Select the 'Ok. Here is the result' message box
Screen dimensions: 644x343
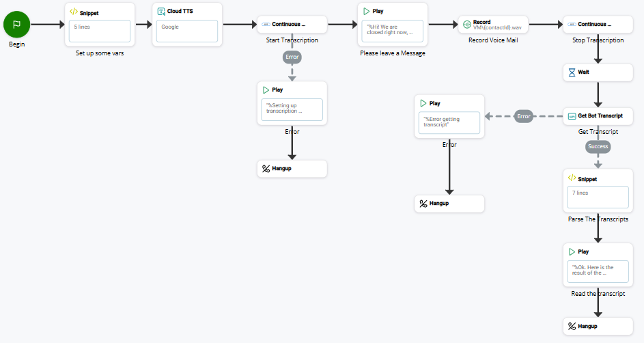[x=598, y=271]
